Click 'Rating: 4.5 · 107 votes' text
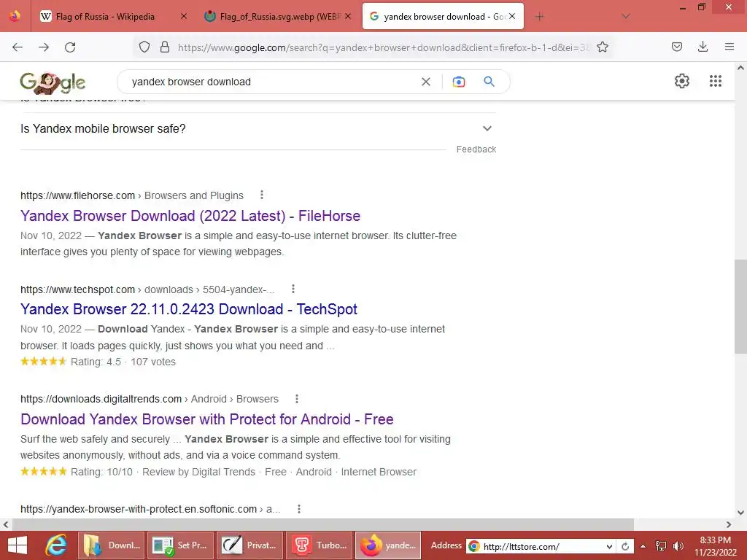The width and height of the screenshot is (747, 560). click(x=123, y=362)
